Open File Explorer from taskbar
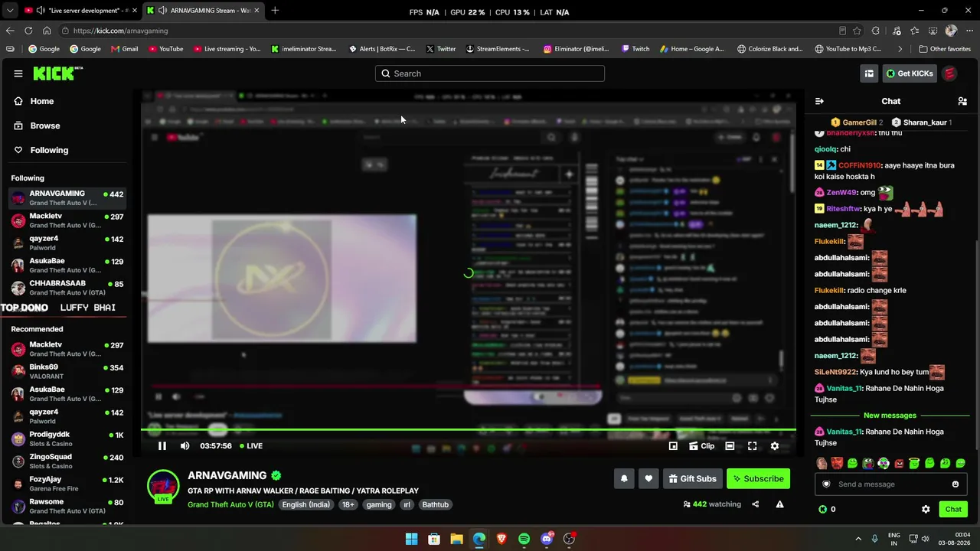 click(456, 539)
